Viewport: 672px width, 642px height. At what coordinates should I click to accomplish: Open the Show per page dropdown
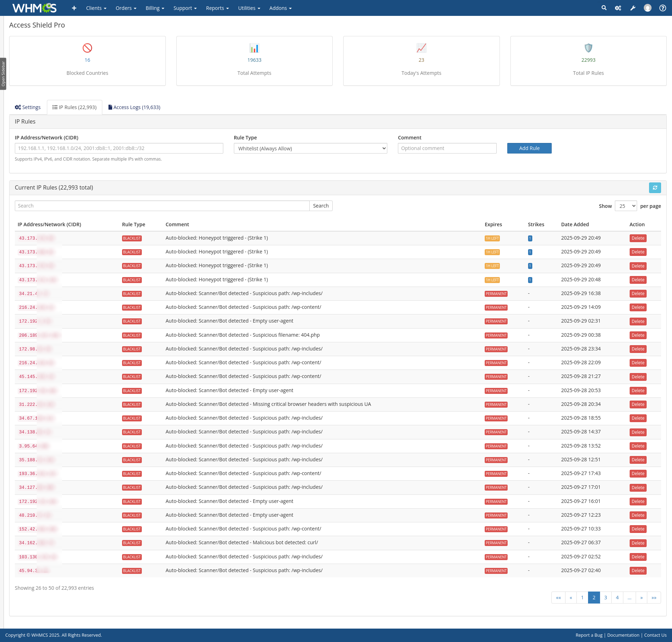click(625, 206)
